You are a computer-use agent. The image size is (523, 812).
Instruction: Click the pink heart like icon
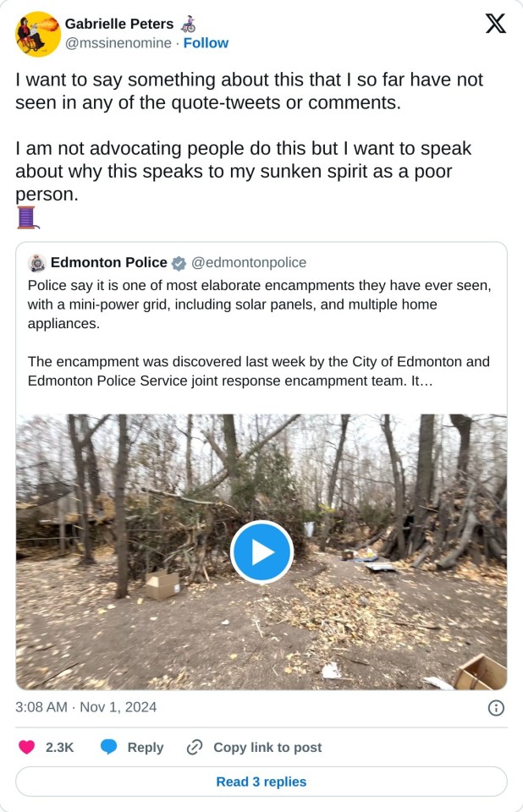27,747
